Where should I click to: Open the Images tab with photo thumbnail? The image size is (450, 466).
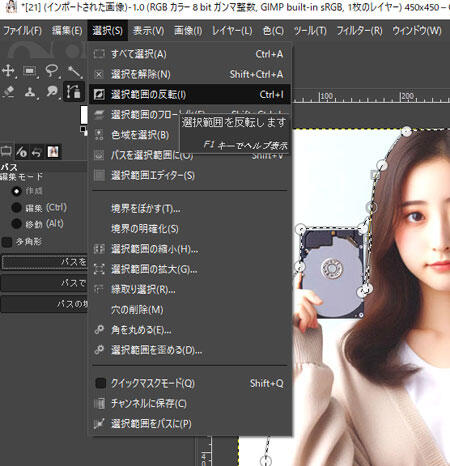53,152
